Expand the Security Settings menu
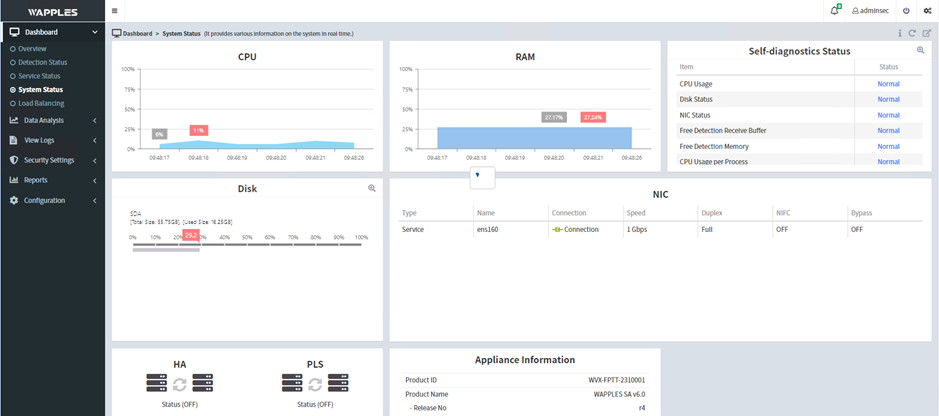Viewport: 939px width, 416px height. point(51,160)
